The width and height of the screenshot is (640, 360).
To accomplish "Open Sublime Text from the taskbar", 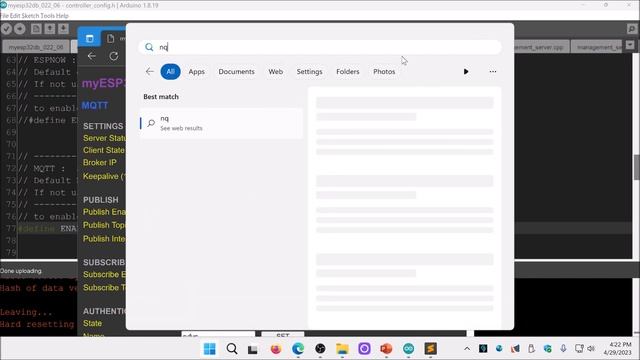I will 430,349.
